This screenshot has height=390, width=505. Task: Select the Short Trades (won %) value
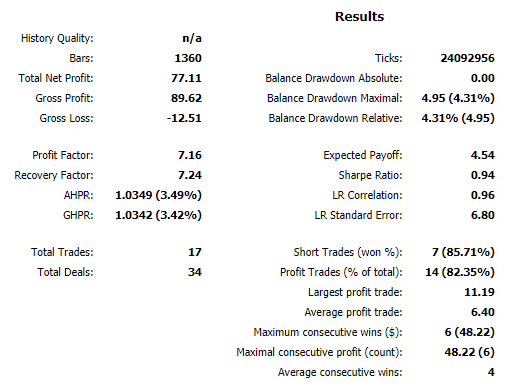tap(463, 252)
